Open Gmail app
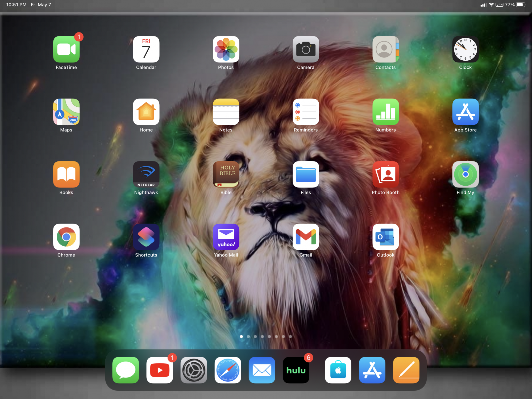532x399 pixels. (306, 237)
